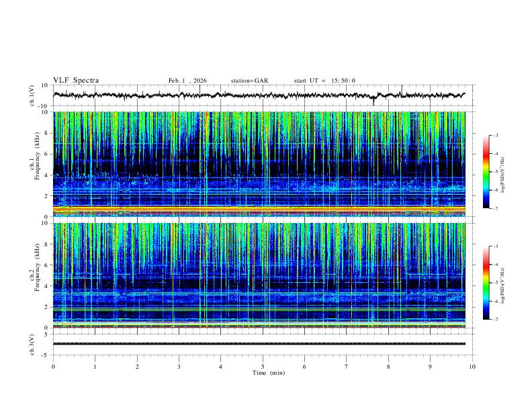
Task: Select the ch.2 "Frequency (kHz)" axis label
Action: [37, 267]
